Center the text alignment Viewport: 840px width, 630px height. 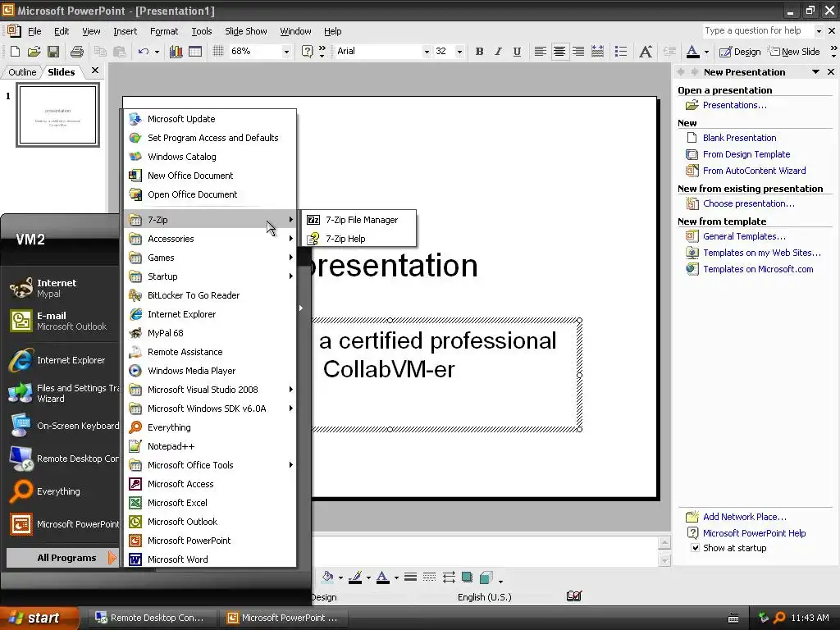coord(559,52)
